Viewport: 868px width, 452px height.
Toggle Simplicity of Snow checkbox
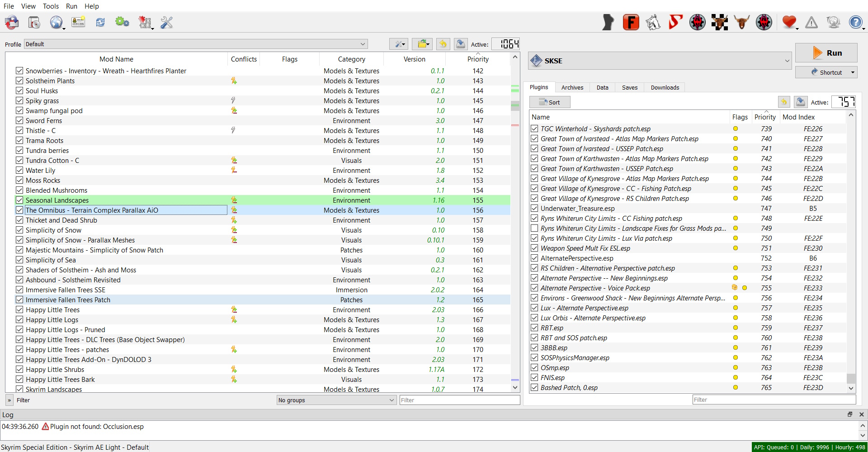[19, 230]
